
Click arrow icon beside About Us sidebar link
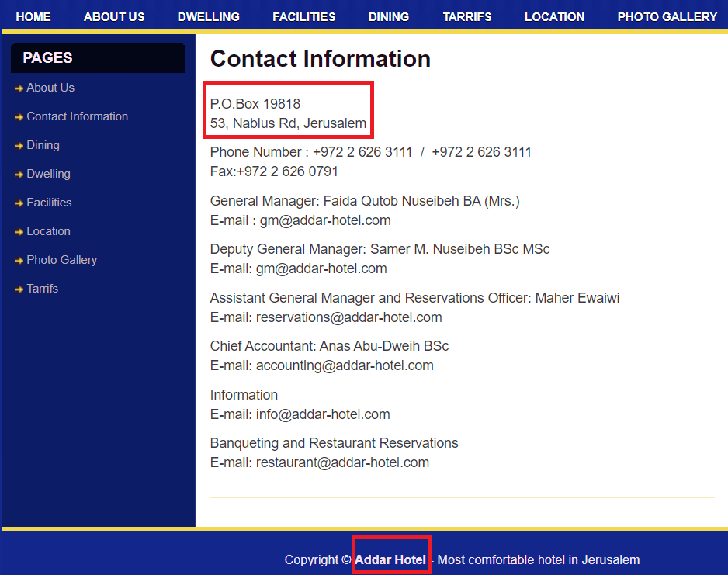coord(19,88)
